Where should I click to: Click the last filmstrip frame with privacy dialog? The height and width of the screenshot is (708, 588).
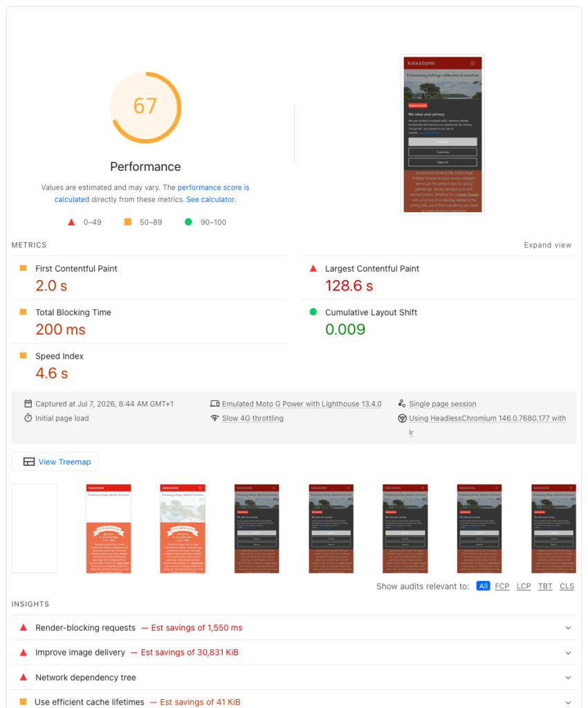point(553,528)
